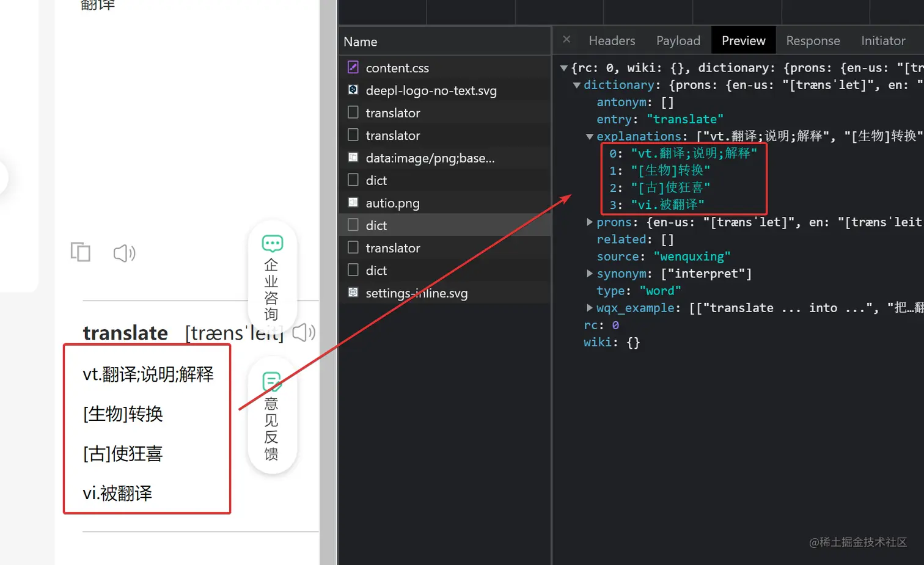
Task: Switch to the Headers tab
Action: 612,40
